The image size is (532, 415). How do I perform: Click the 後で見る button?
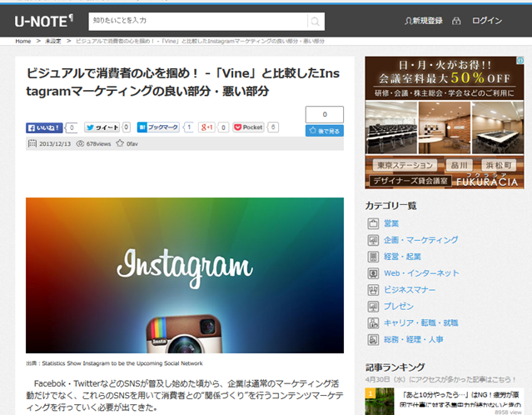(x=325, y=131)
